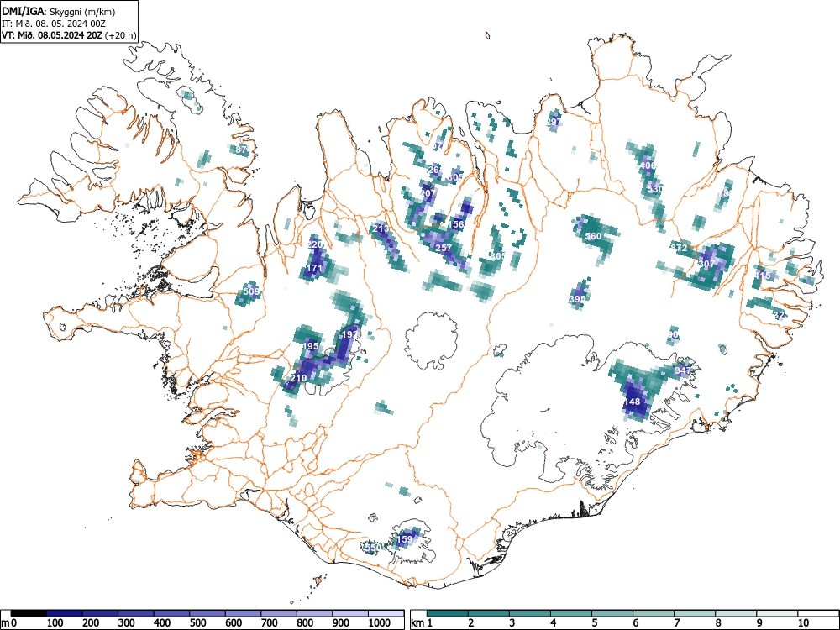The image size is (840, 630).
Task: Click the 550 value near the south coast
Action: (x=373, y=548)
